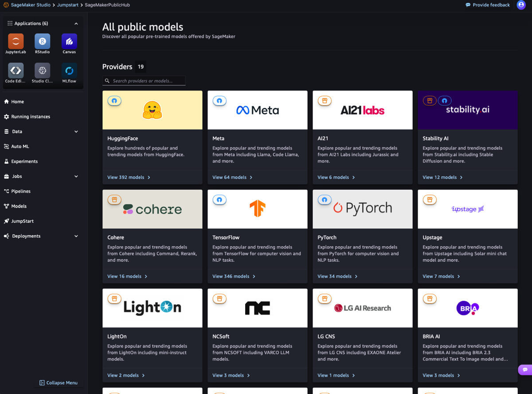
Task: Click the floating chat bubble icon
Action: 525,370
